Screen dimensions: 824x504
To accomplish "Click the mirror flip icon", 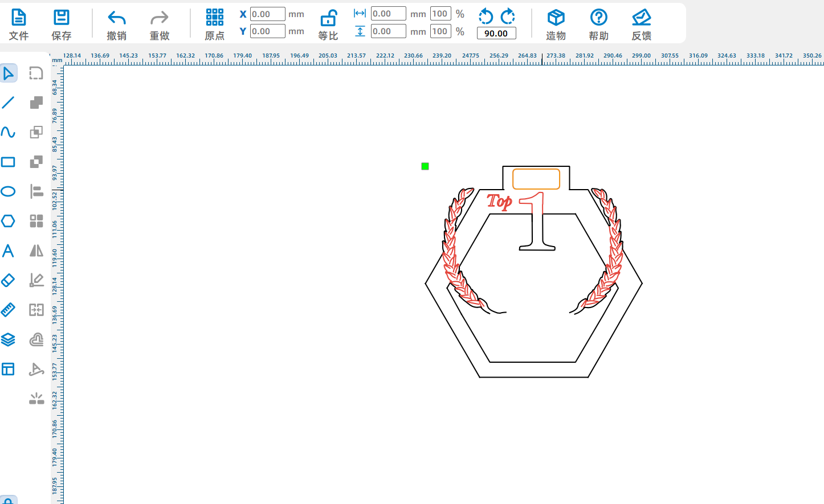I will coord(36,251).
